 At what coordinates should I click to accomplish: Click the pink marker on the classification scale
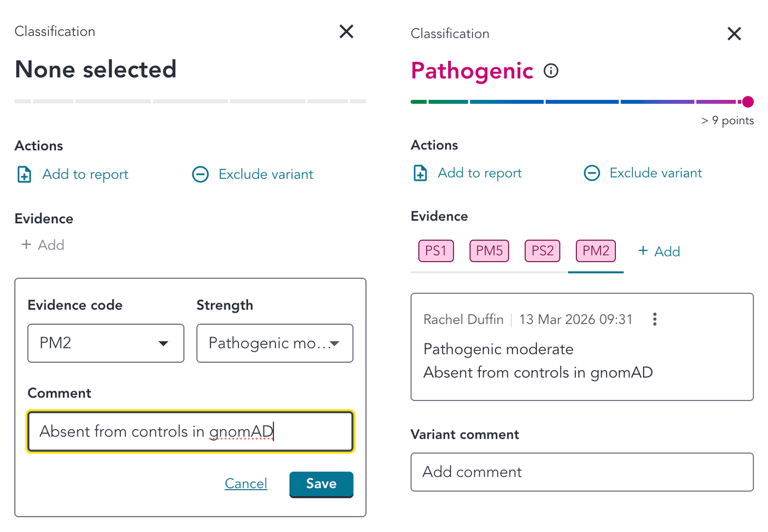tap(748, 102)
